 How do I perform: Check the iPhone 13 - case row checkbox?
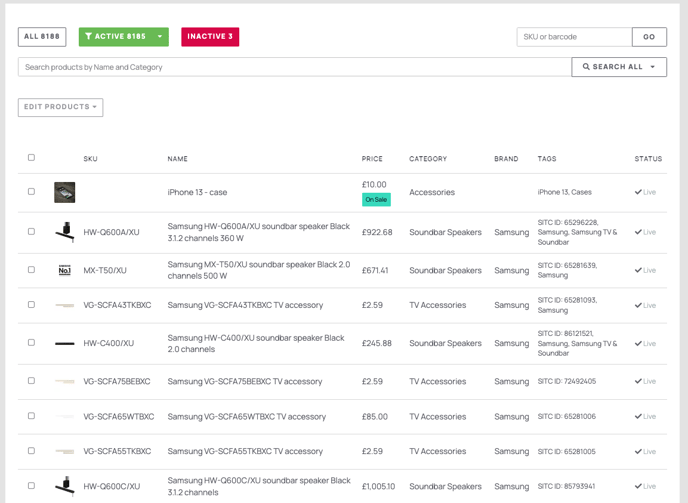(x=31, y=192)
